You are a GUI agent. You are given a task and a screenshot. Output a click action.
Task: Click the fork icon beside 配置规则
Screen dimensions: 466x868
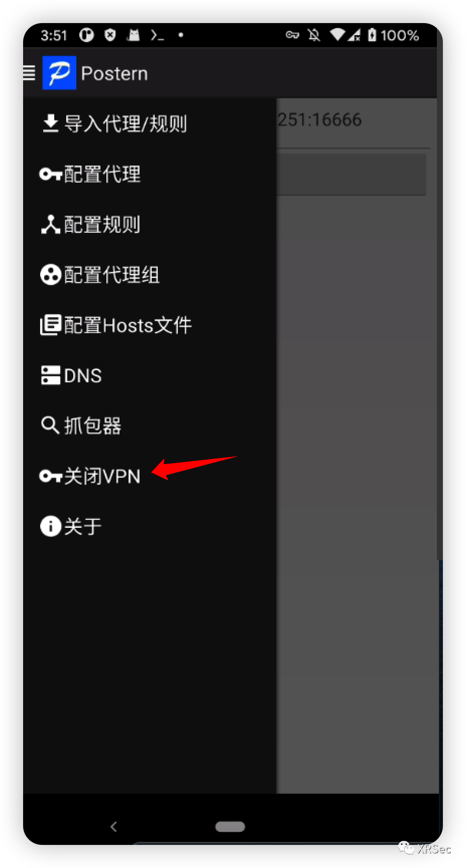pos(50,224)
